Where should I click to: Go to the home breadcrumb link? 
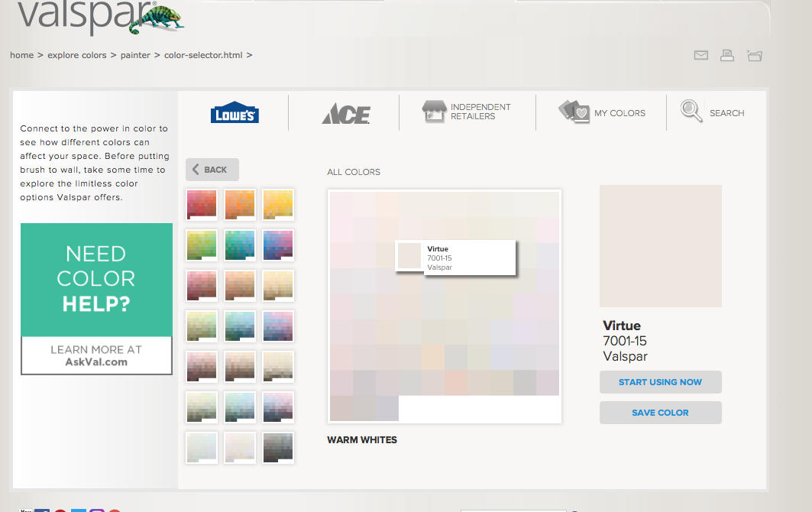point(21,55)
